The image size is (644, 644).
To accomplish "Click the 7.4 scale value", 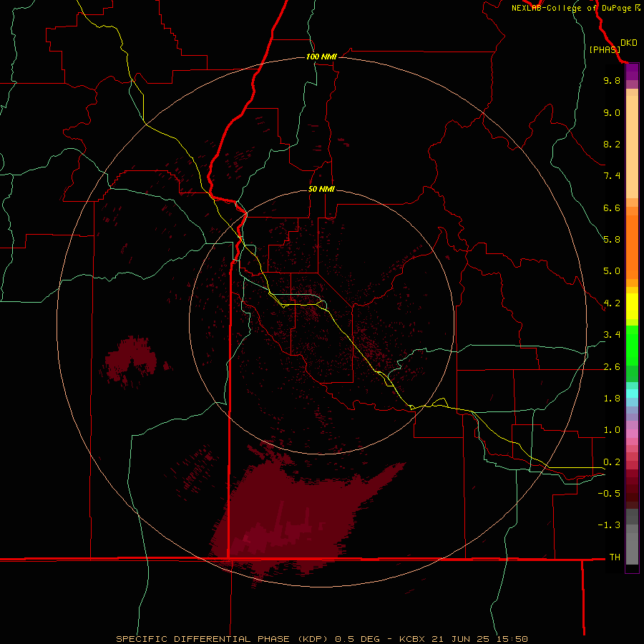I will 612,176.
